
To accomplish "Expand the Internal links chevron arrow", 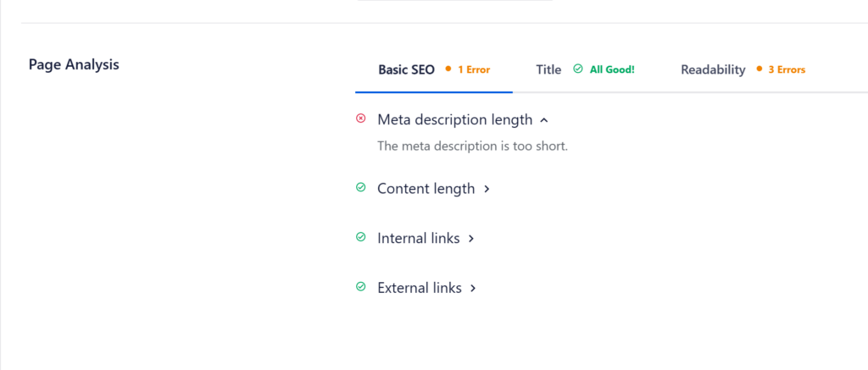I will click(x=471, y=239).
